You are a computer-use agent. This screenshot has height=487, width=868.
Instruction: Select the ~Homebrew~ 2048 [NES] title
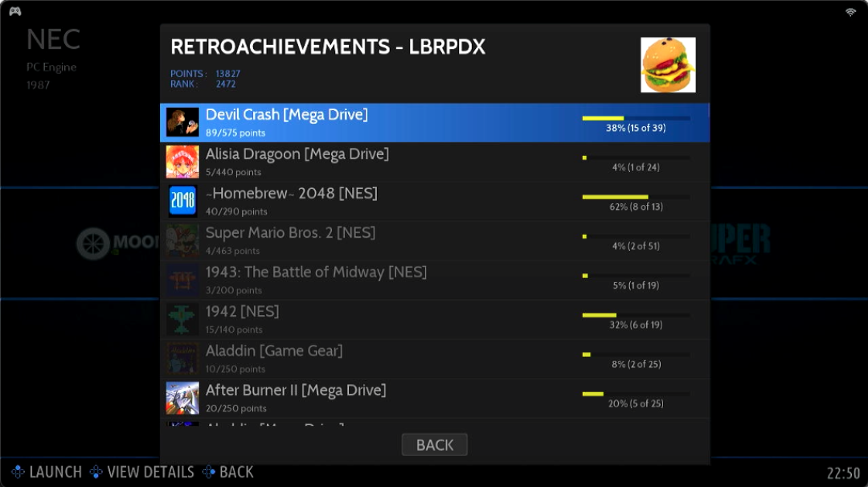coord(292,193)
